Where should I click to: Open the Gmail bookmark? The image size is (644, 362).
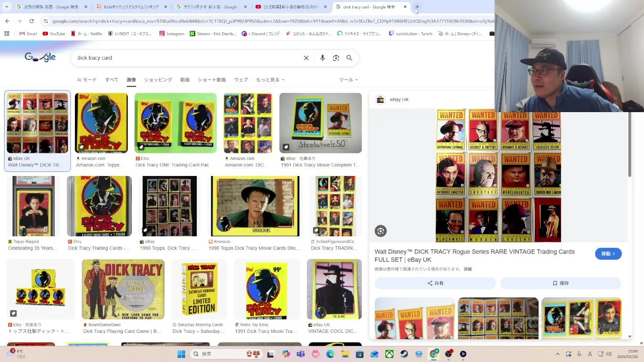(28, 34)
